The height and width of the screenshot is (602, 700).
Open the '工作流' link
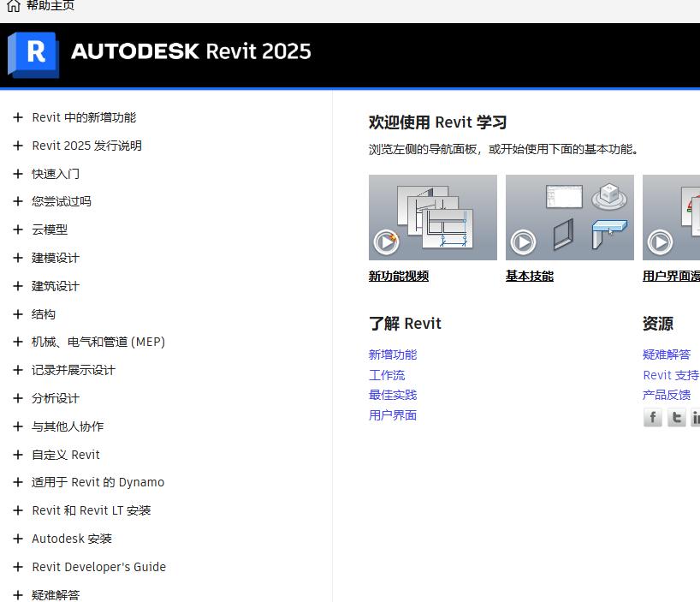pos(387,375)
